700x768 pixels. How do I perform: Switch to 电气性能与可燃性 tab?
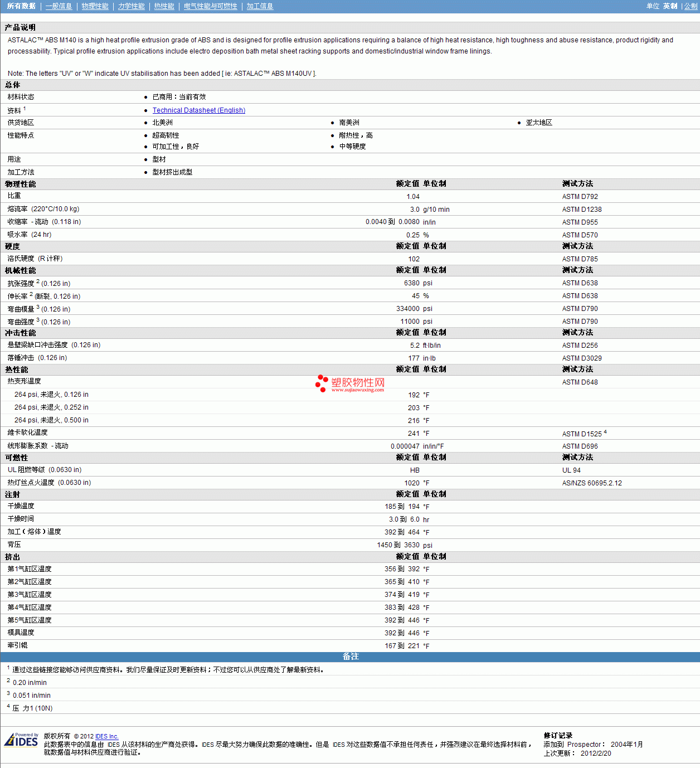point(211,6)
